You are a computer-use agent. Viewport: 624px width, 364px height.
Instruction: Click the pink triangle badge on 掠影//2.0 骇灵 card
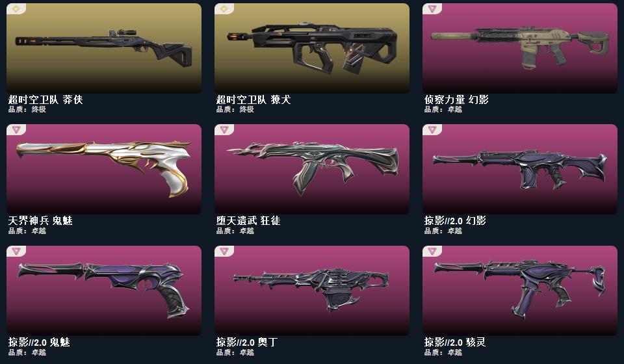432,251
